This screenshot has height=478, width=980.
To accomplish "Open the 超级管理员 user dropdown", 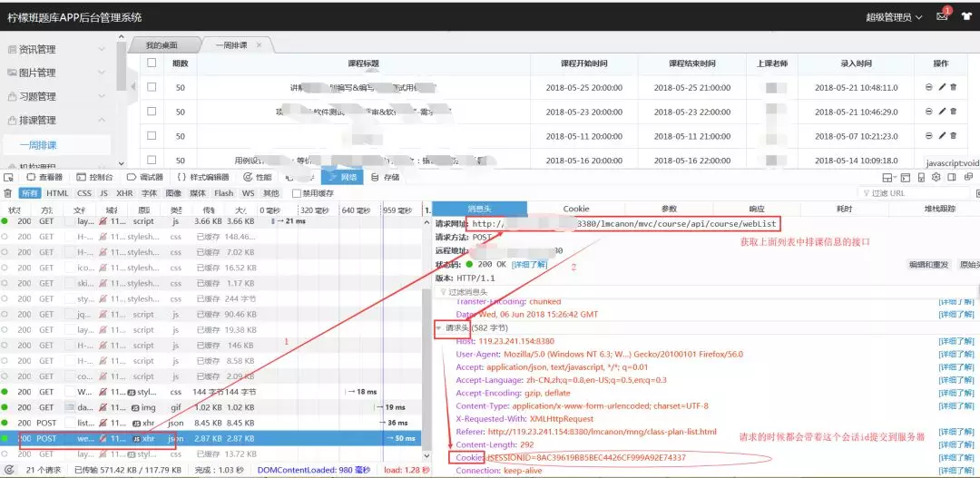I will (x=893, y=17).
